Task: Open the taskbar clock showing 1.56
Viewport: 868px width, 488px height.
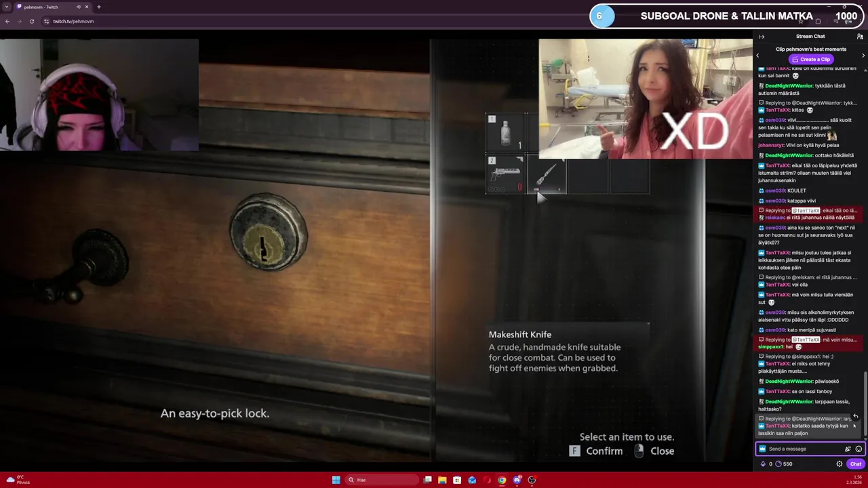Action: (854, 480)
